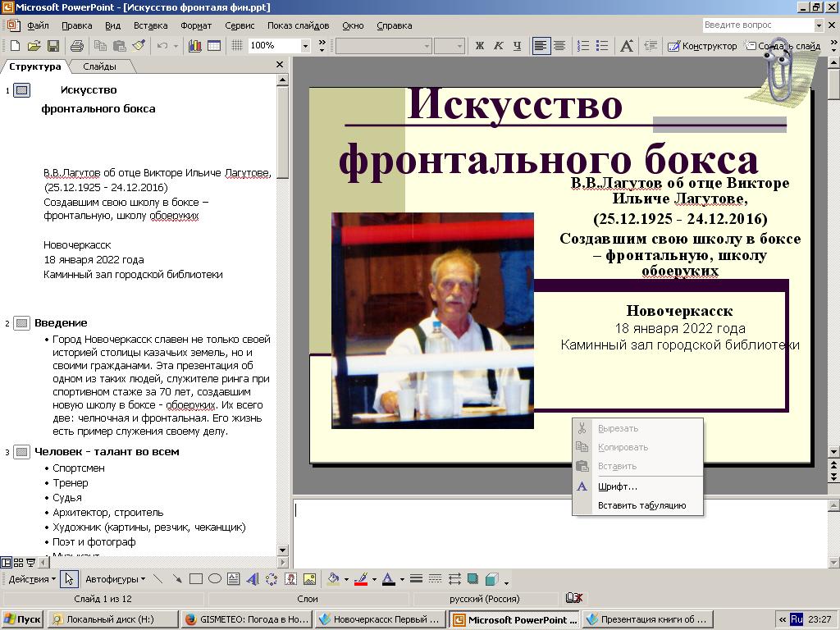
Task: Open the Конструктор design pane
Action: pyautogui.click(x=702, y=46)
